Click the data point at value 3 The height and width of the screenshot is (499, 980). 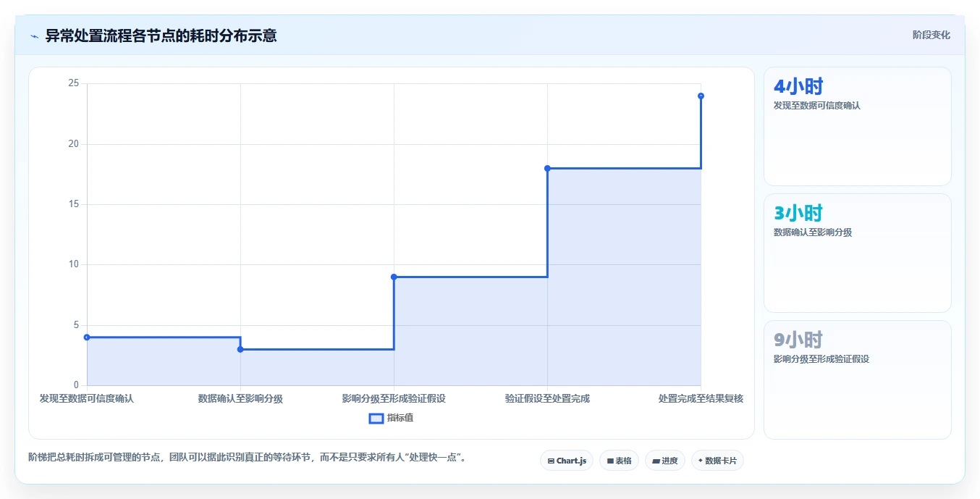click(x=240, y=349)
